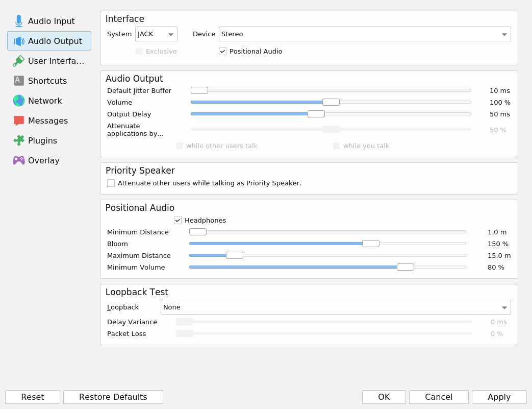Click the microphone icon for Audio Input
Viewport: 532px width, 409px height.
[x=19, y=21]
